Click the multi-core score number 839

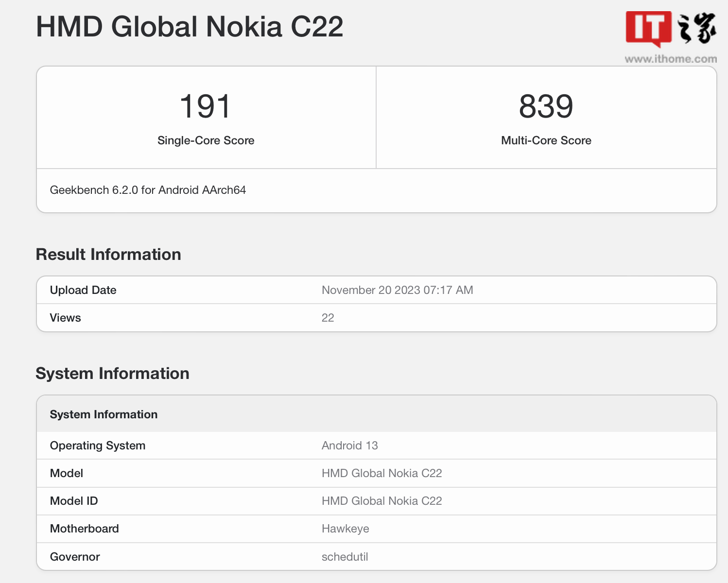(x=546, y=106)
